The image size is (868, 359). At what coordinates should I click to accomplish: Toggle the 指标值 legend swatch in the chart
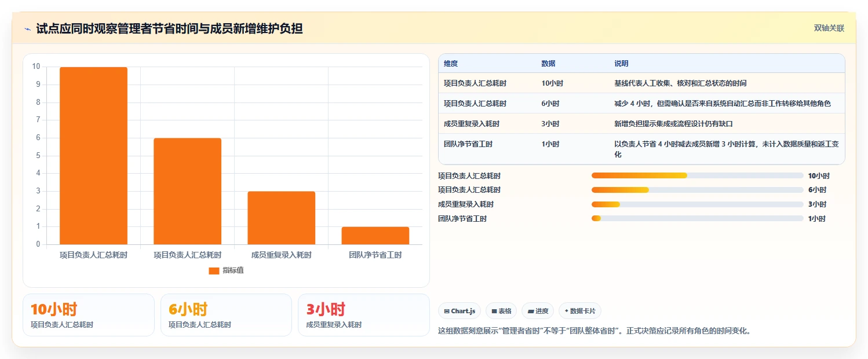point(214,270)
